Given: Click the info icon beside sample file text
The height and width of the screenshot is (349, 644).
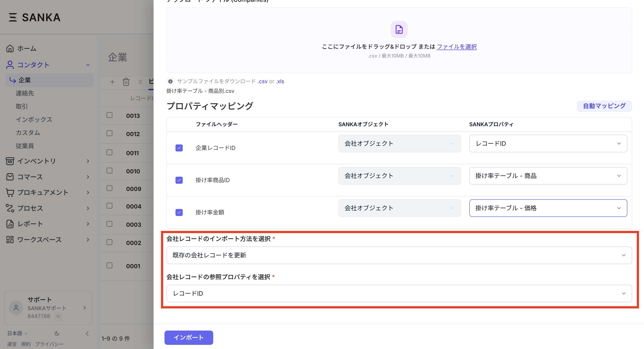Looking at the screenshot, I should click(170, 81).
